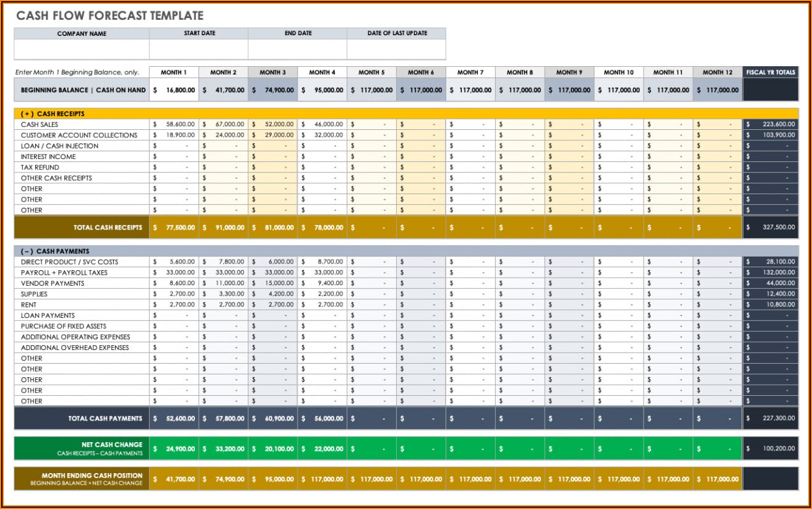The image size is (812, 509).
Task: Select the Purchase of Fixed Assets row label
Action: point(64,326)
